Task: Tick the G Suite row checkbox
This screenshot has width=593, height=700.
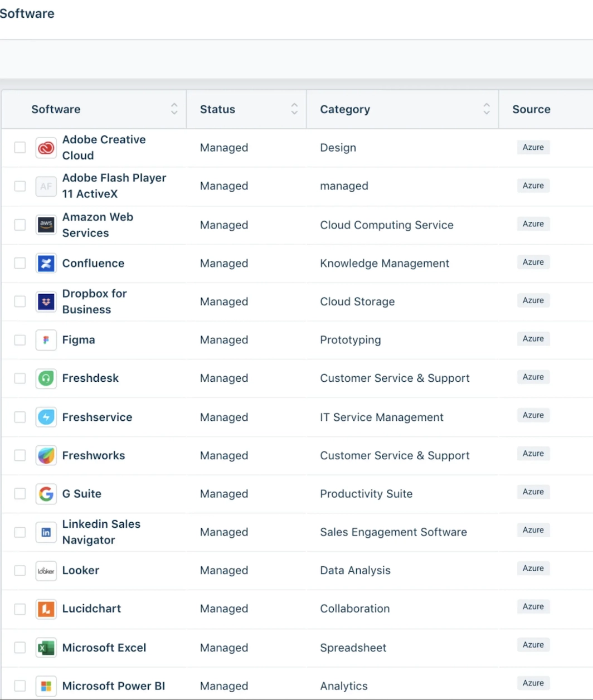Action: tap(20, 494)
